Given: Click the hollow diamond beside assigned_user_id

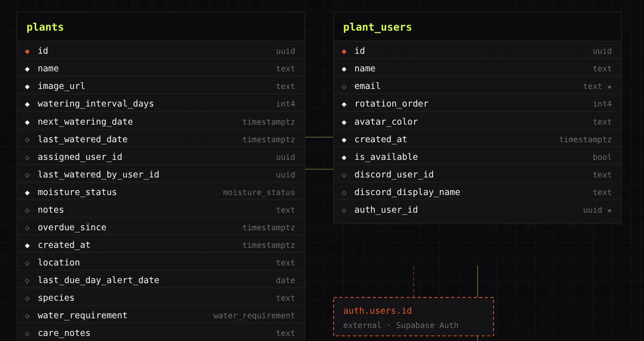Looking at the screenshot, I should 27,157.
